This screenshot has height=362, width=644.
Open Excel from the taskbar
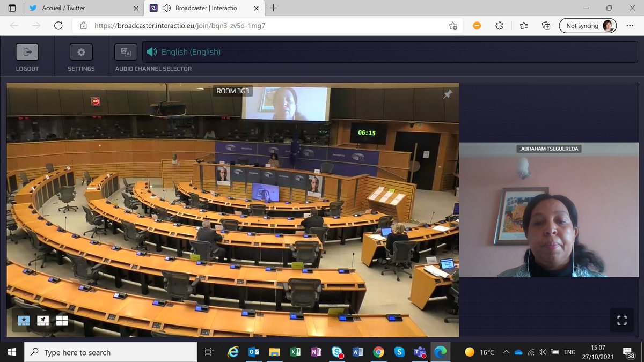tap(295, 352)
